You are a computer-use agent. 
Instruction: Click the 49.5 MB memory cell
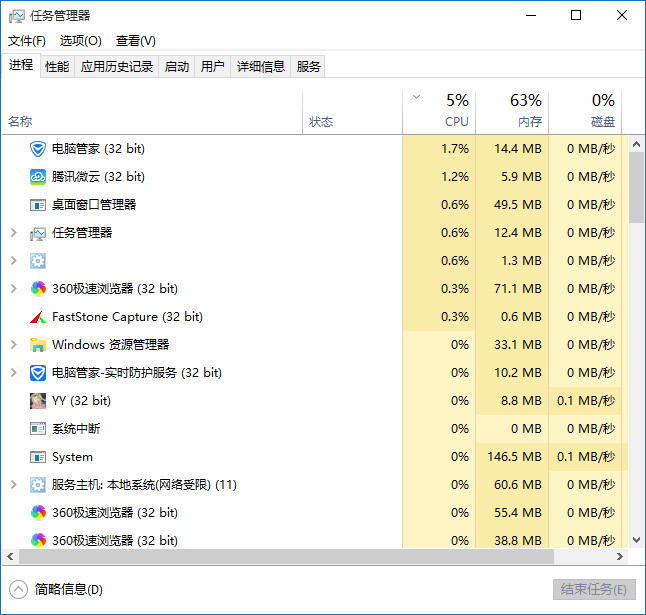(x=512, y=205)
